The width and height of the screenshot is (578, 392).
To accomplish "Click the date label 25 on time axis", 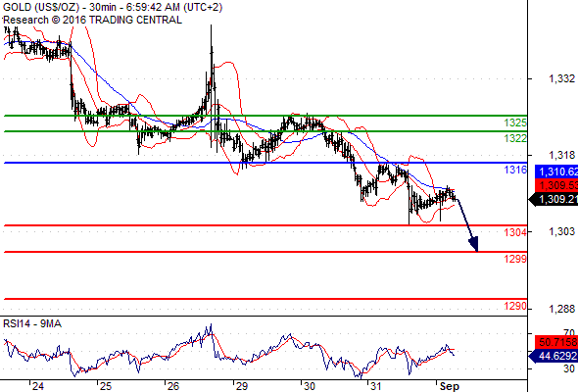I will coord(106,386).
